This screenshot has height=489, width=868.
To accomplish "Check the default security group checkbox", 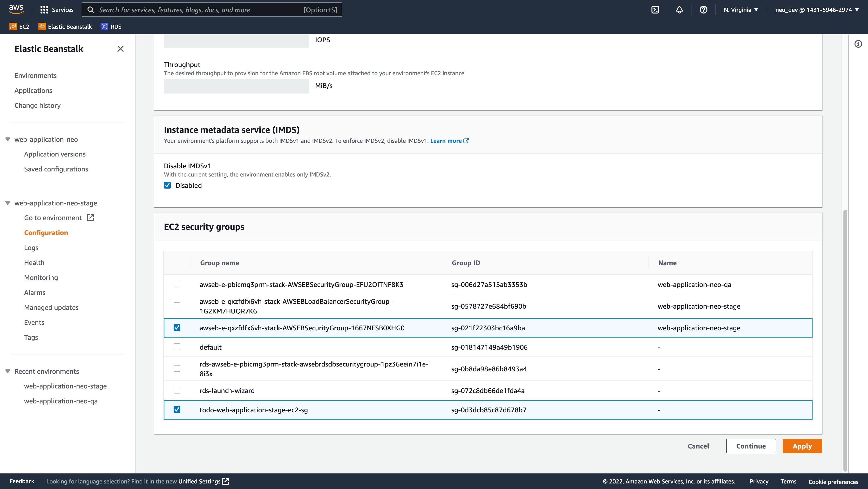I will point(177,347).
